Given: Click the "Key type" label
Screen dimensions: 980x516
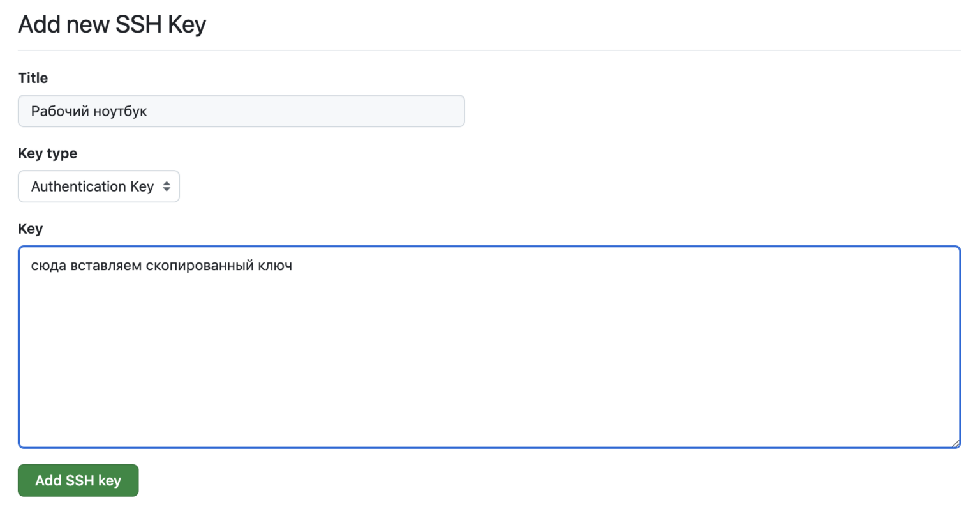Looking at the screenshot, I should [x=47, y=153].
